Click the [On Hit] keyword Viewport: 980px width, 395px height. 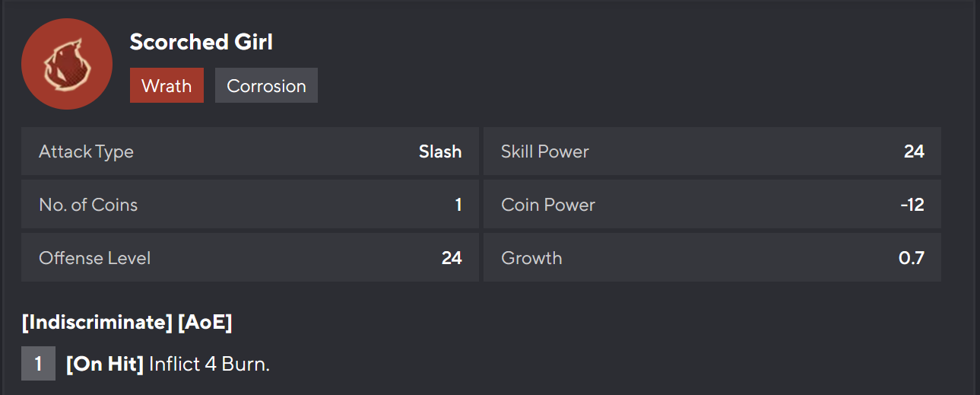[x=105, y=365]
